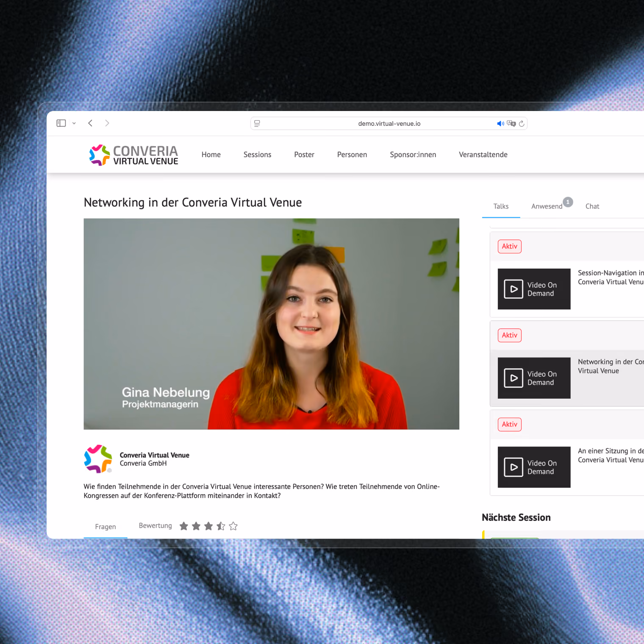Image resolution: width=644 pixels, height=644 pixels.
Task: Open Networking talk Video On Demand thumbnail
Action: click(x=534, y=378)
